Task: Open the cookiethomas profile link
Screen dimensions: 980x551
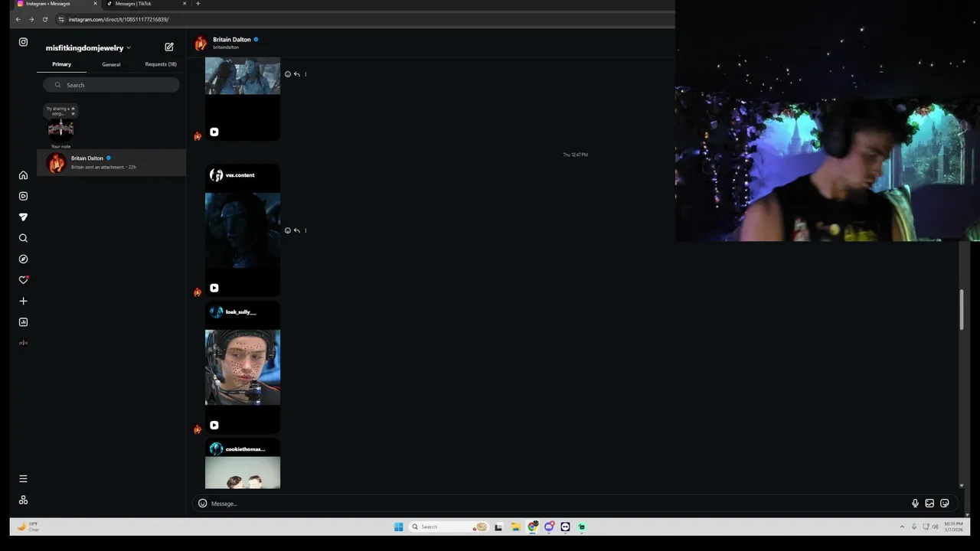Action: pyautogui.click(x=245, y=449)
